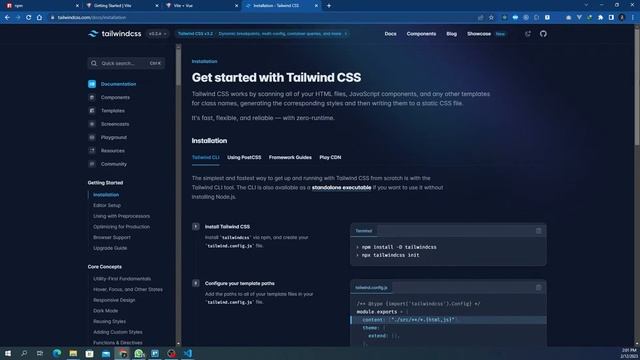Open Docs in the top navigation
Image resolution: width=640 pixels, height=360 pixels.
[x=390, y=34]
